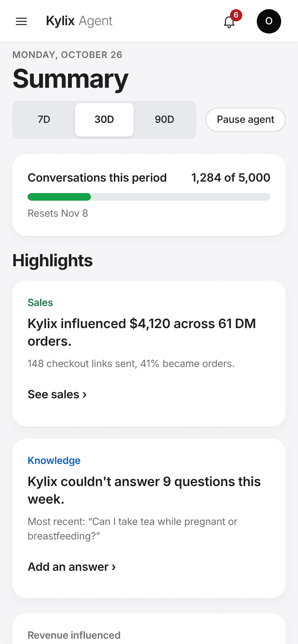298x644 pixels.
Task: Click the 'Monday, October 26' date
Action: tap(67, 55)
